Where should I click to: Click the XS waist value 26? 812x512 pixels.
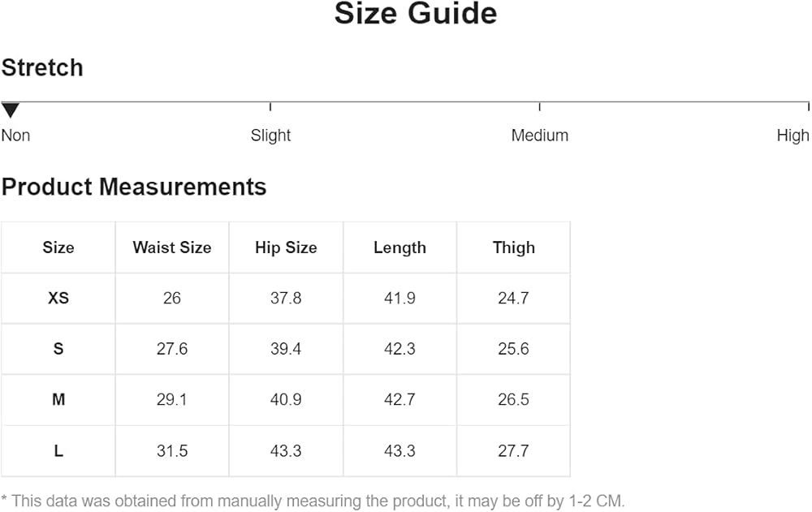coord(172,298)
